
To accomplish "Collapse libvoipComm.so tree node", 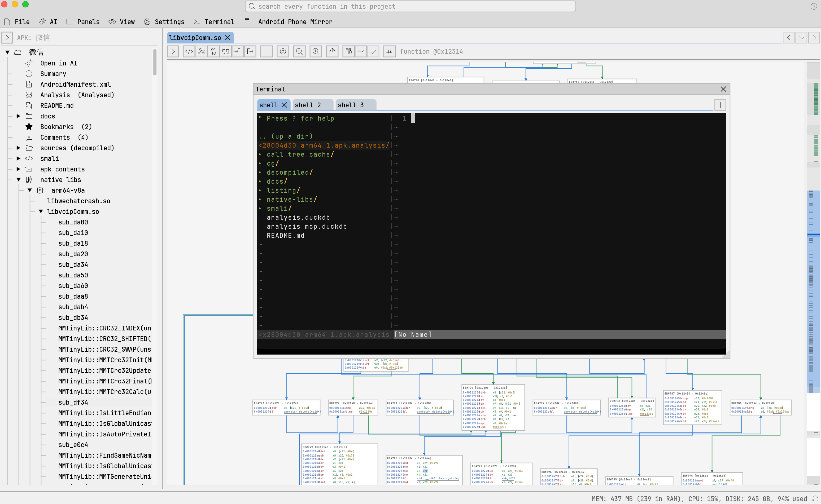I will pyautogui.click(x=41, y=211).
